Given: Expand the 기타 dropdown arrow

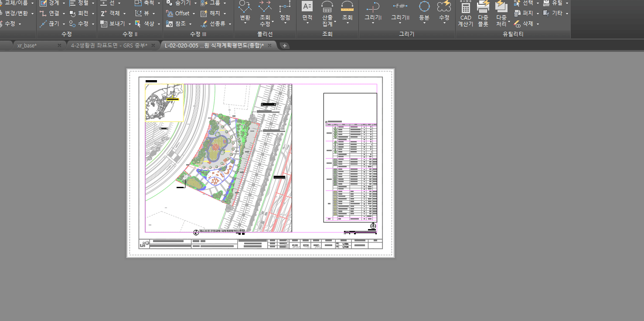Looking at the screenshot, I should click(x=567, y=14).
